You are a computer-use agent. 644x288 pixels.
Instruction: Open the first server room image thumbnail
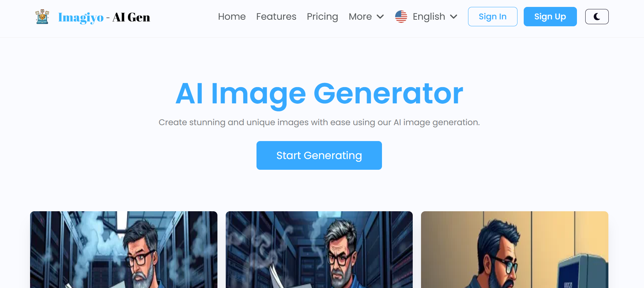click(124, 250)
